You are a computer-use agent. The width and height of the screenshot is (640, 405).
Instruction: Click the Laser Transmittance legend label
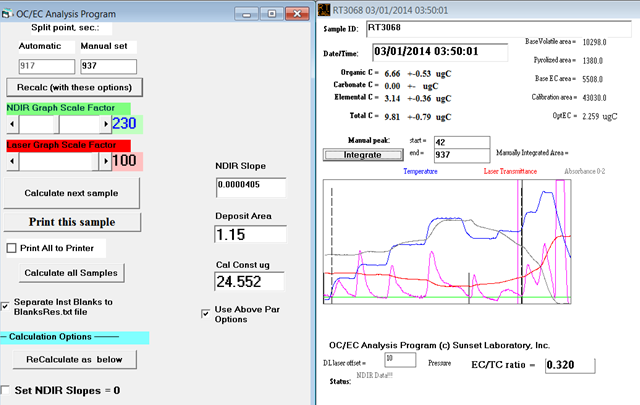pyautogui.click(x=510, y=171)
